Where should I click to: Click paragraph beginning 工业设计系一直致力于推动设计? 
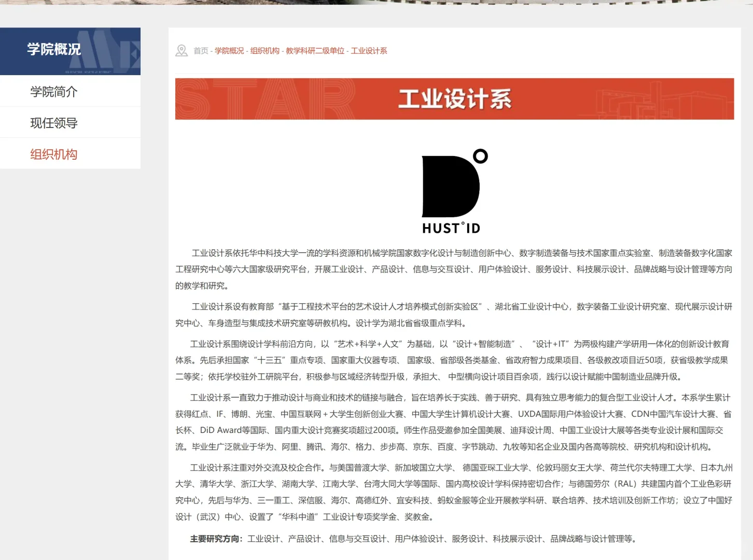pos(454,422)
